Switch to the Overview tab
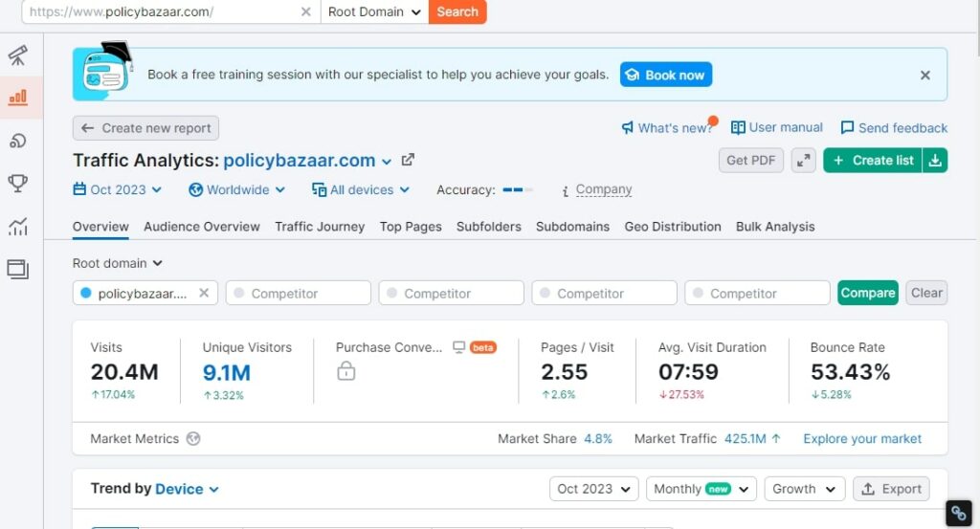Viewport: 980px width, 529px height. point(100,227)
